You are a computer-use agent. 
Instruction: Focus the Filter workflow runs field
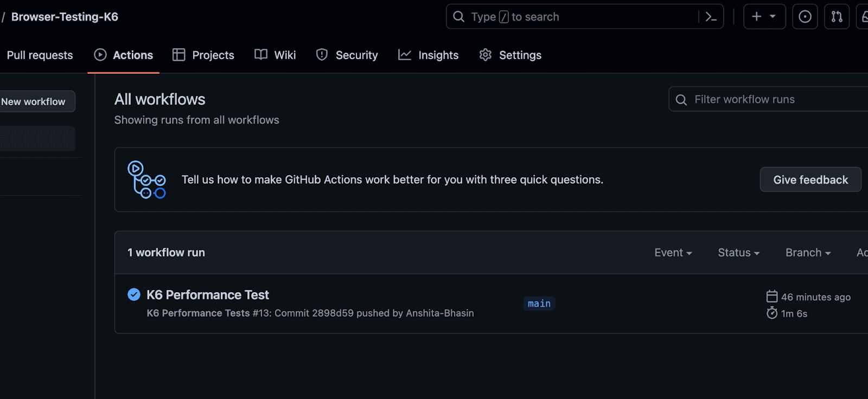tap(768, 99)
